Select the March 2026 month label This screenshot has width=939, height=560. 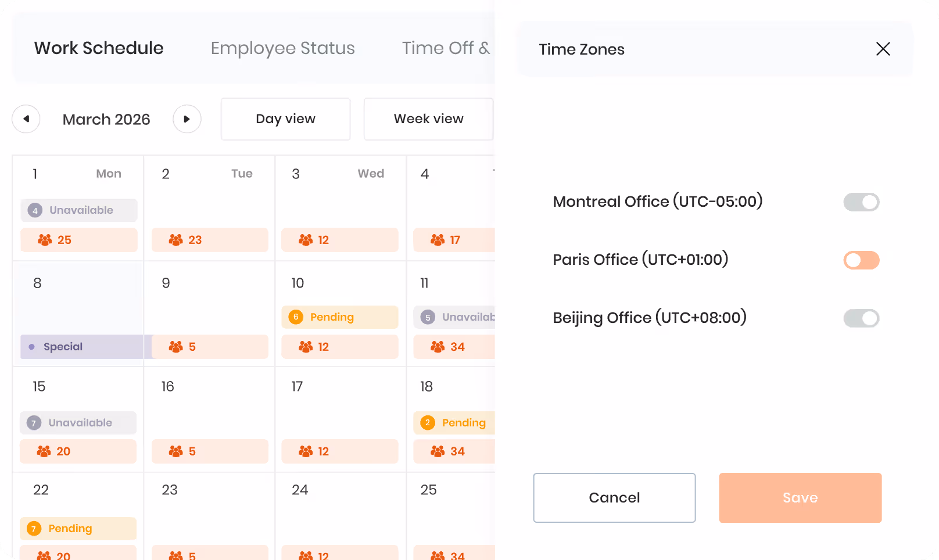(x=106, y=119)
